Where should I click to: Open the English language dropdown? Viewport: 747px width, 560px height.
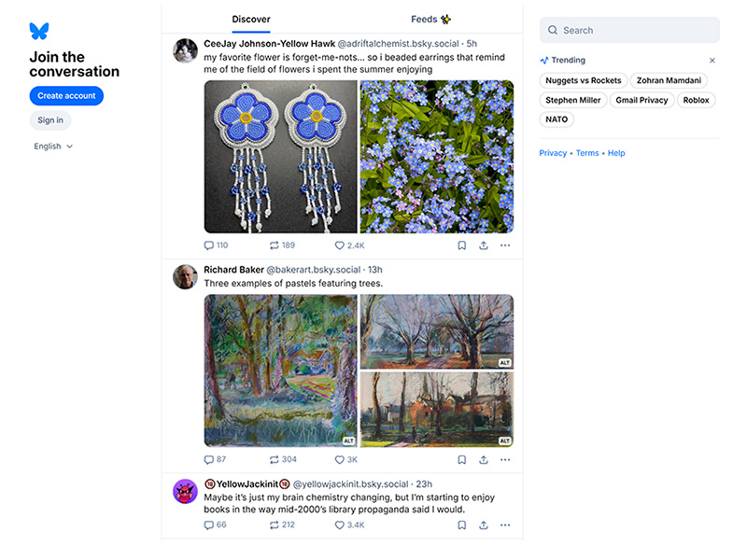point(53,147)
